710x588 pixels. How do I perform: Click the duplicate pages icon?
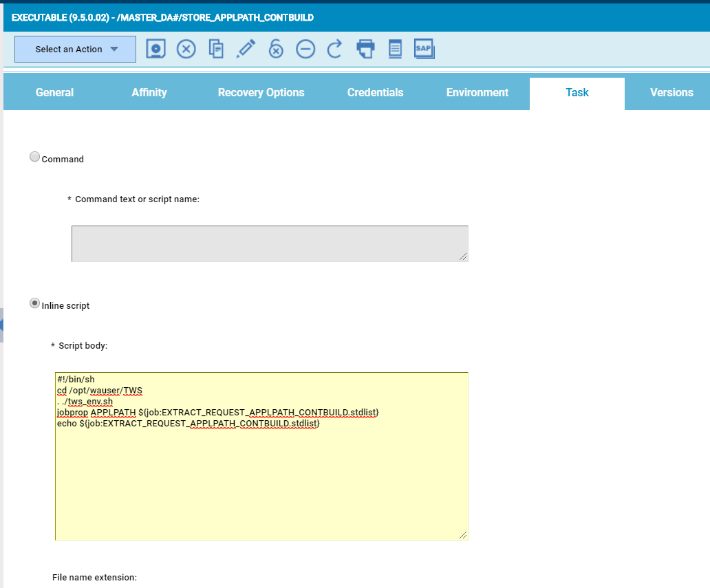216,49
